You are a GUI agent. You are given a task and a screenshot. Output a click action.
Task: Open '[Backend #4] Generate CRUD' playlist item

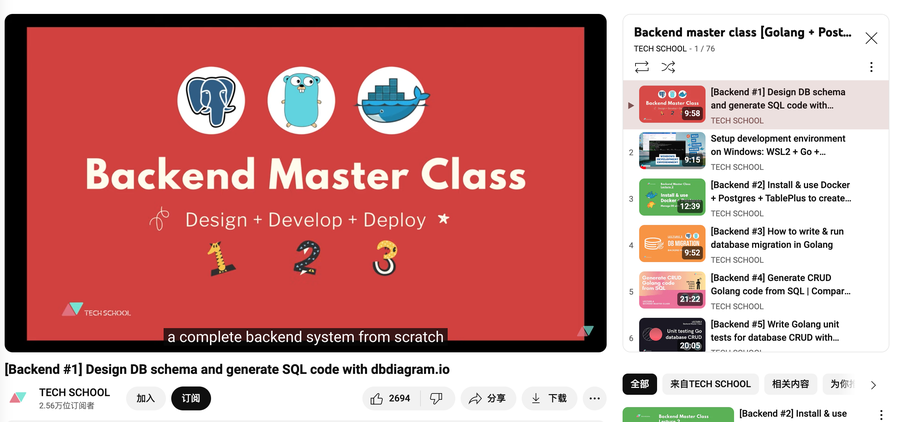(x=780, y=285)
